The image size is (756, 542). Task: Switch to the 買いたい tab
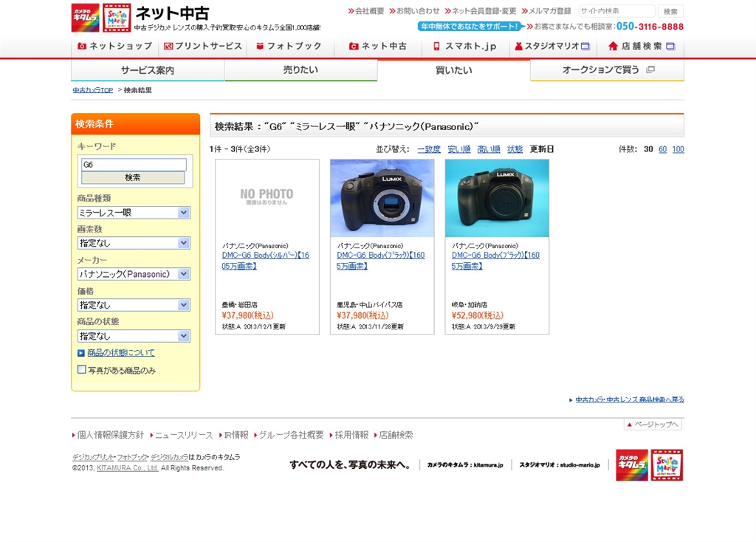(454, 70)
